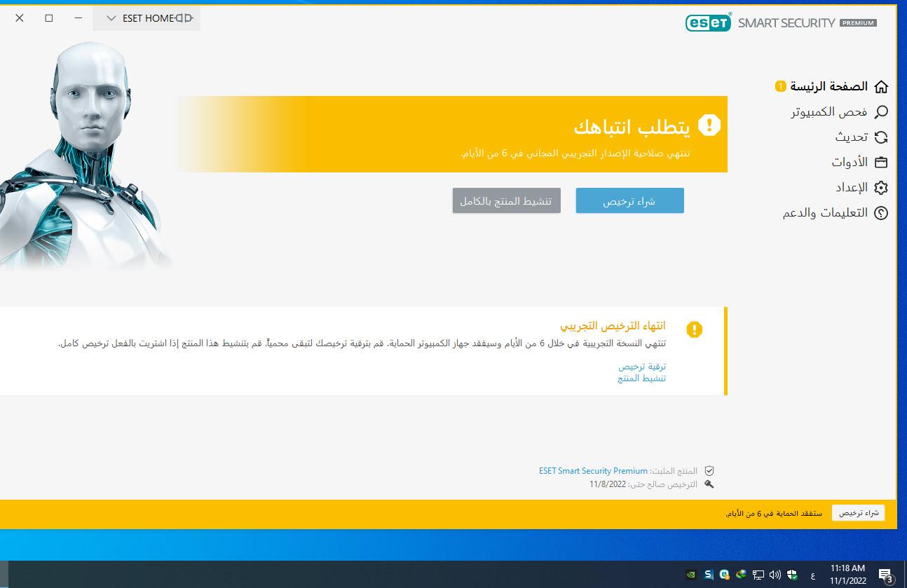This screenshot has height=588, width=907.
Task: Click the NVIDIA tray icon in taskbar
Action: click(x=690, y=575)
